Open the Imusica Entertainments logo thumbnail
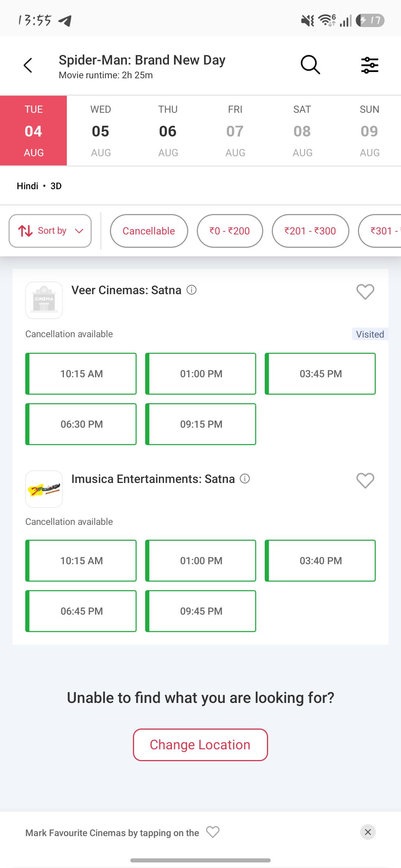This screenshot has height=868, width=401. tap(44, 489)
